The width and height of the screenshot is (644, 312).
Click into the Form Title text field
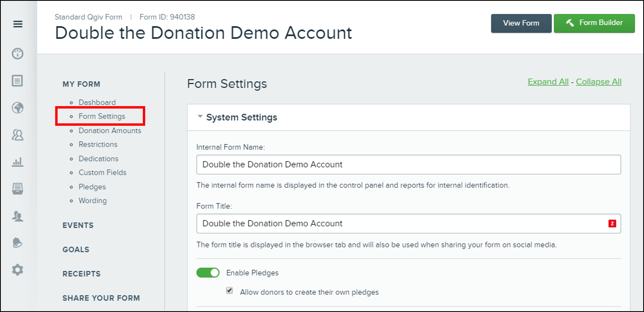pyautogui.click(x=408, y=223)
